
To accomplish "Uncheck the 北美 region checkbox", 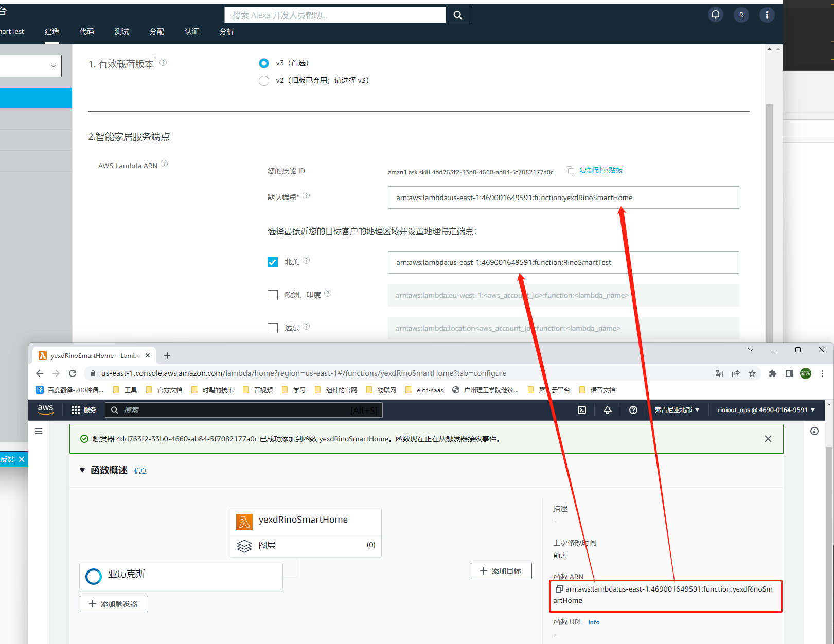I will pos(273,262).
